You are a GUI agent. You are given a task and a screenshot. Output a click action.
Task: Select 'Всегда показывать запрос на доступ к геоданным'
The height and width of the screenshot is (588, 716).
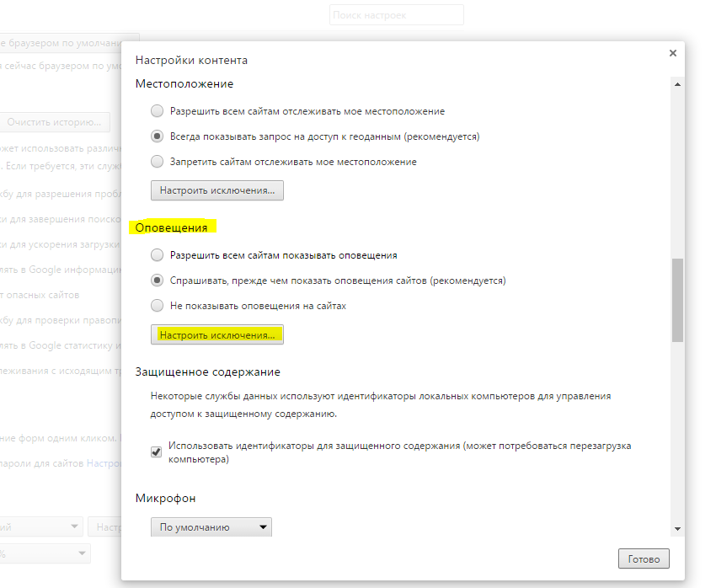(x=157, y=136)
